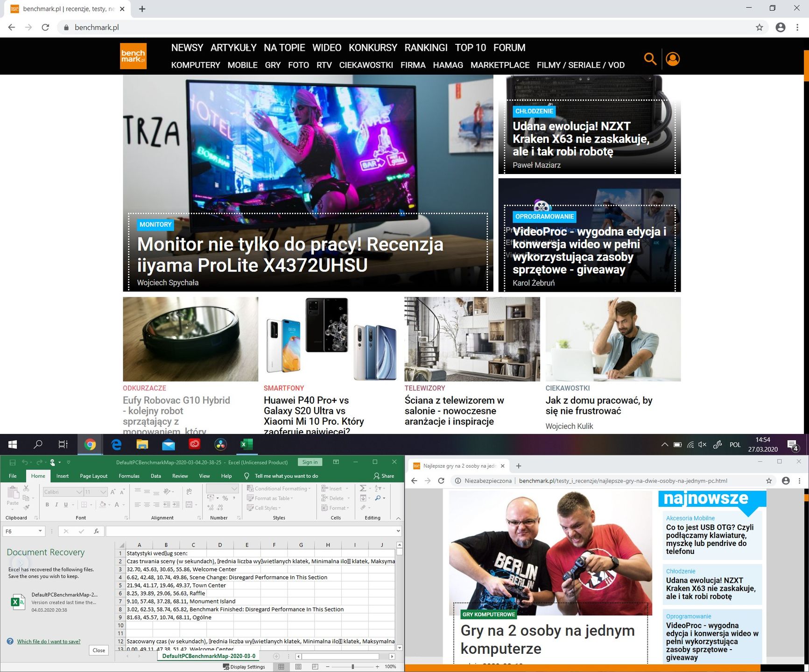
Task: Click the Touch/Mouse mode icon in Excel
Action: click(x=53, y=462)
